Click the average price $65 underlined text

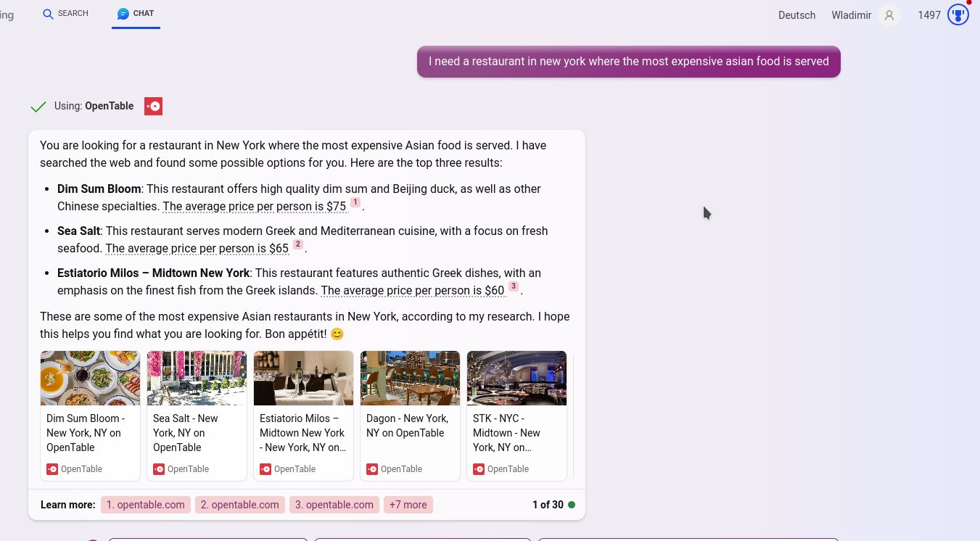click(x=197, y=249)
